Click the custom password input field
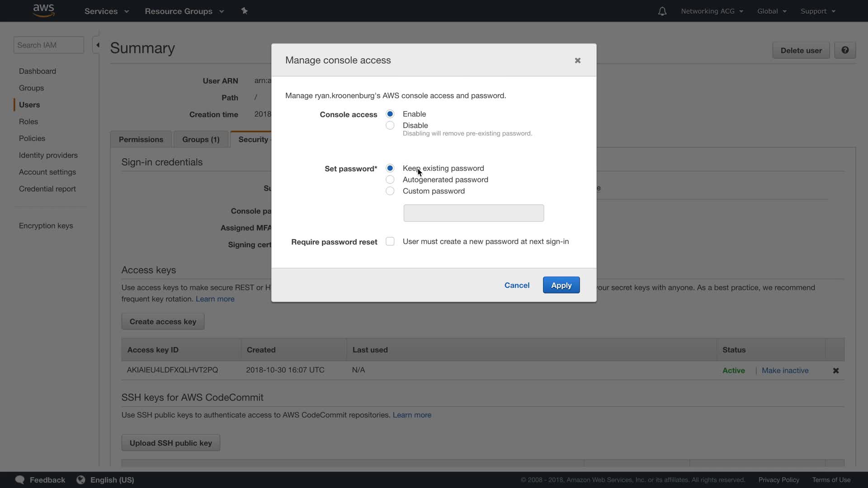Image resolution: width=868 pixels, height=488 pixels. (473, 213)
